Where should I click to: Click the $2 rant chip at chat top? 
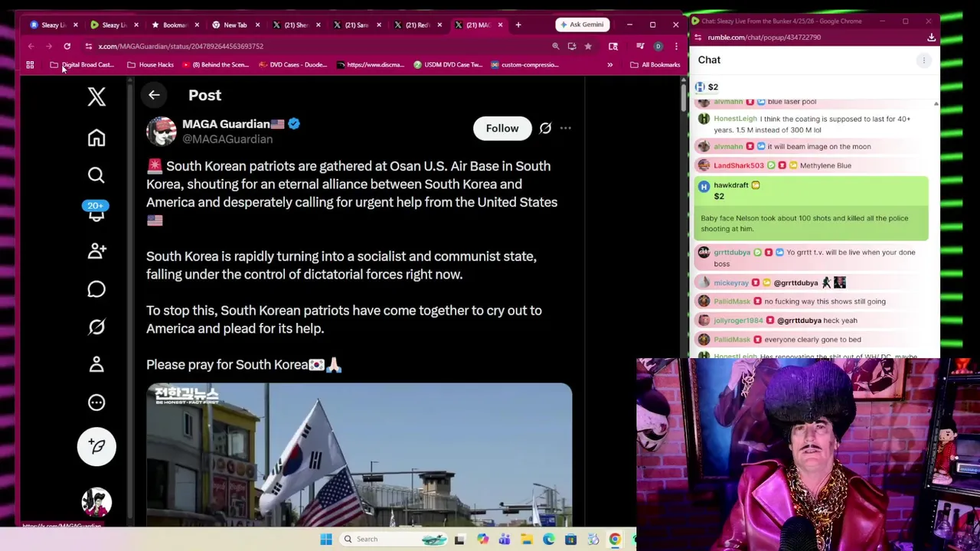(x=707, y=87)
